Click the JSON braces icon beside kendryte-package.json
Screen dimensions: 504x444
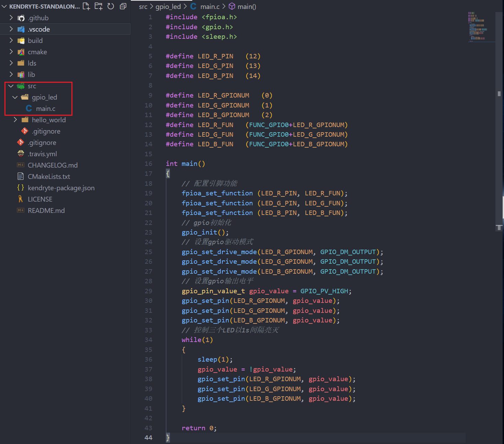click(x=21, y=187)
